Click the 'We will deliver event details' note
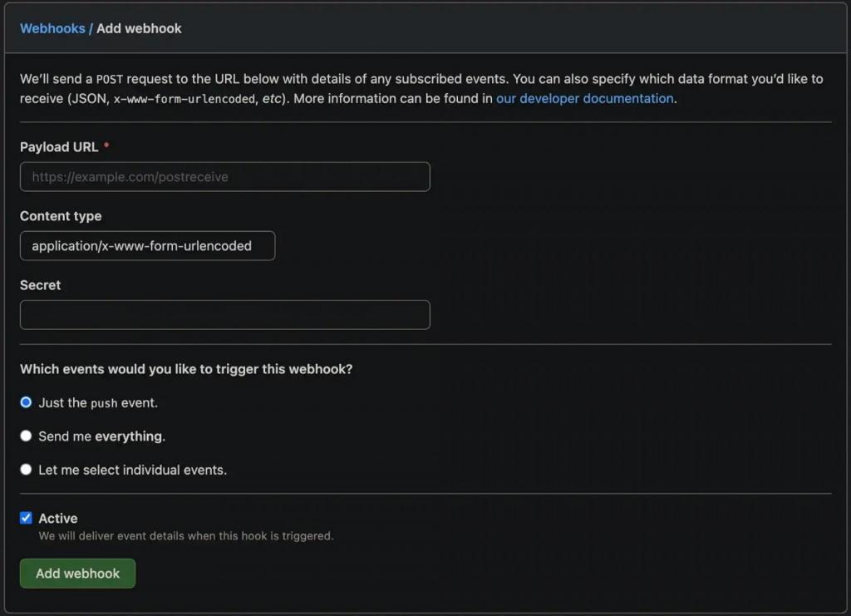 coord(186,536)
